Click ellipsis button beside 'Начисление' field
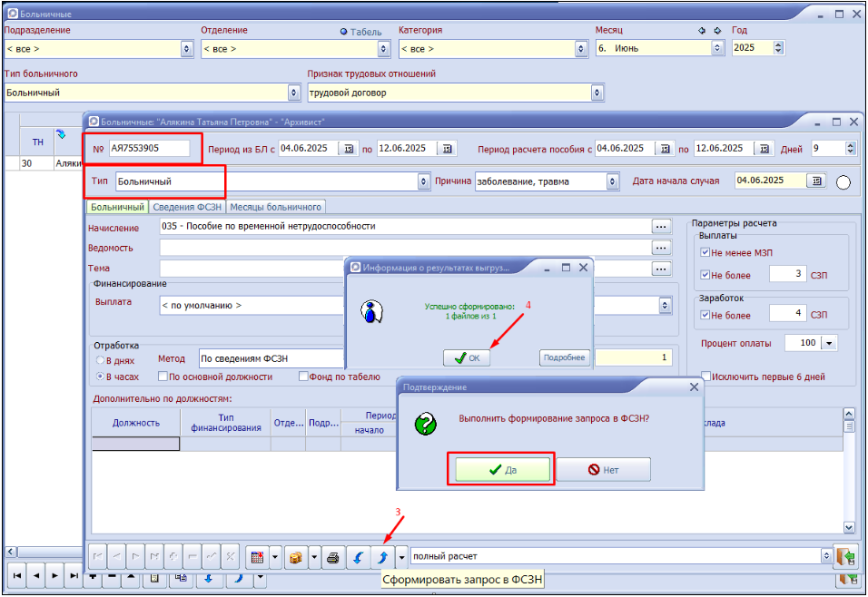Screen dimensions: 868x597 (x=661, y=227)
